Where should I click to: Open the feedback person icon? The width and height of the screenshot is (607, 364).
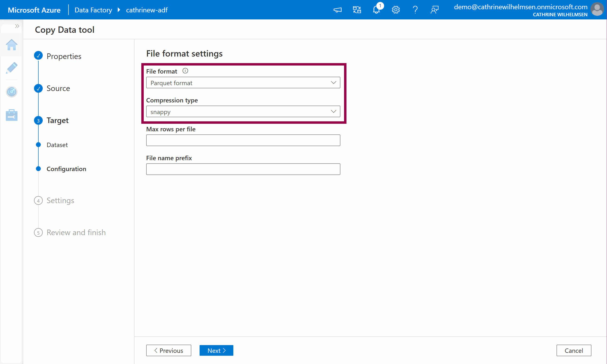[x=435, y=10]
